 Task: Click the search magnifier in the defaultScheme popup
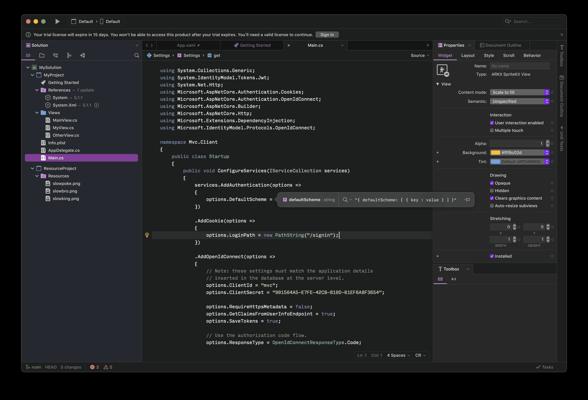[345, 200]
